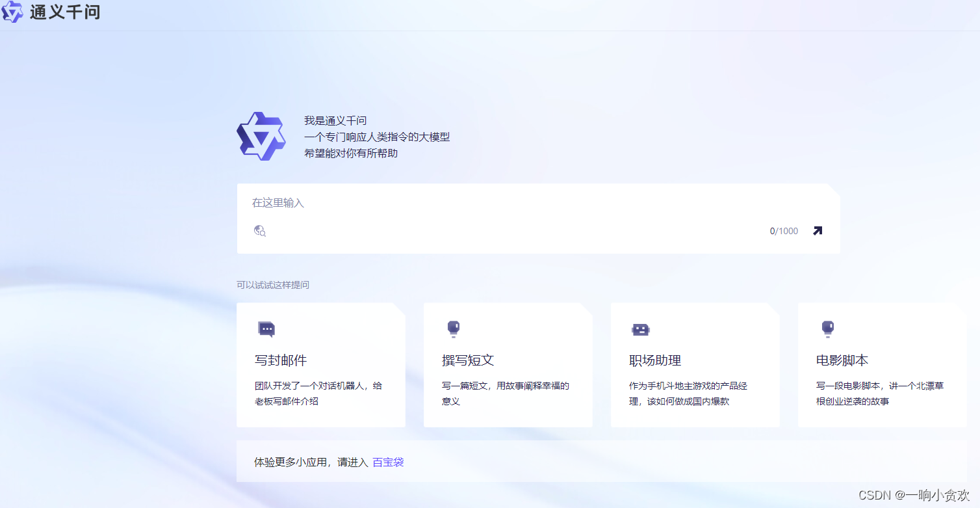Image resolution: width=980 pixels, height=508 pixels.
Task: Select the 撰写短文 card title
Action: coord(468,360)
